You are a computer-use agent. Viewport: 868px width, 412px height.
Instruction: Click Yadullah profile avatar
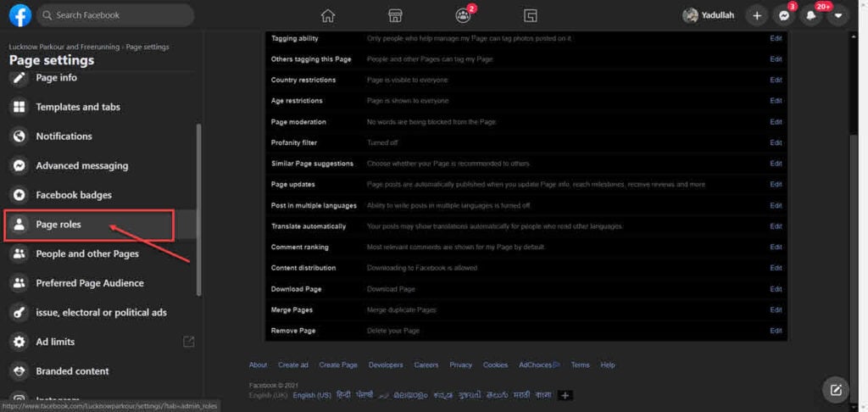coord(690,15)
